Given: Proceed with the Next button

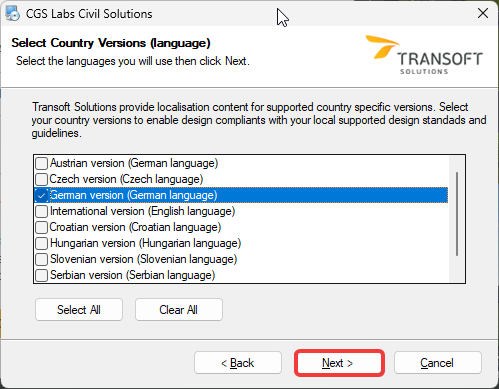Looking at the screenshot, I should [339, 363].
